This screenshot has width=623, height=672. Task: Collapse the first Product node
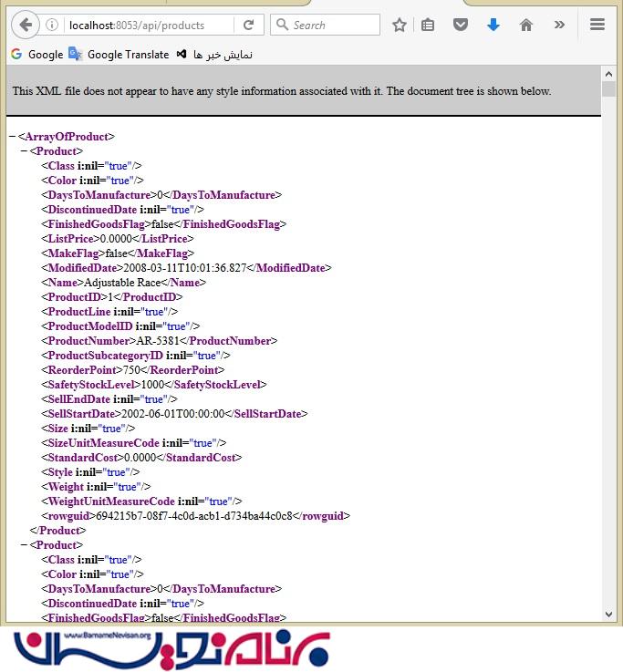24,151
